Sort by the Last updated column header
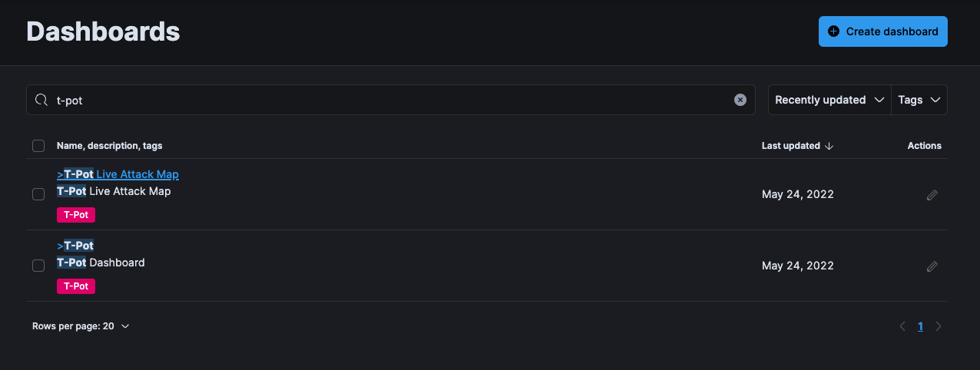Screen dimensions: 980x370 [791, 146]
